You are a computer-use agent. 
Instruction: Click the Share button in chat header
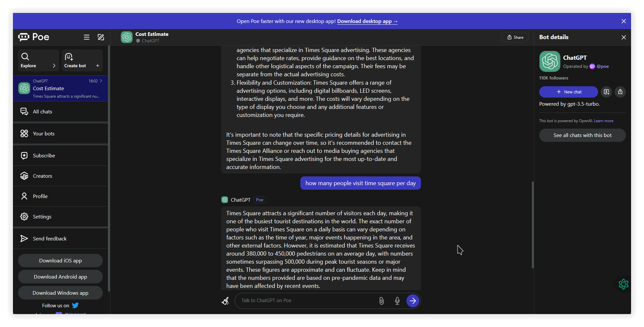515,37
